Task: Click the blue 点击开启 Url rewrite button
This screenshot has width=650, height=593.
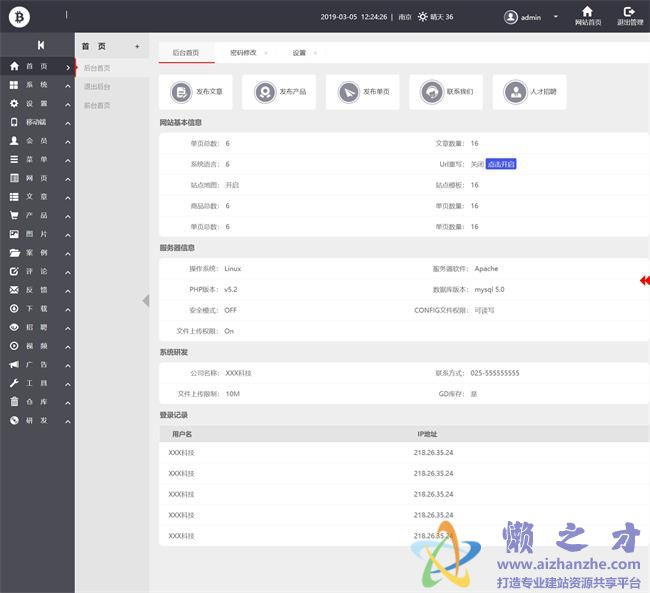Action: (x=501, y=164)
